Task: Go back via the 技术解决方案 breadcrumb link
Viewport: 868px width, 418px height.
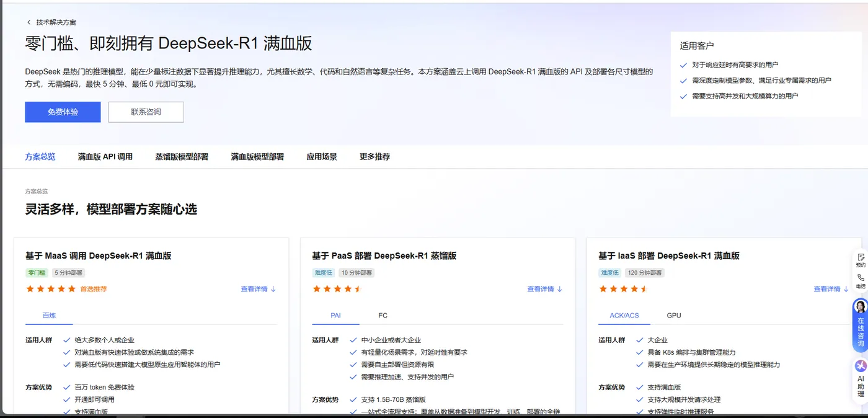Action: [x=56, y=22]
